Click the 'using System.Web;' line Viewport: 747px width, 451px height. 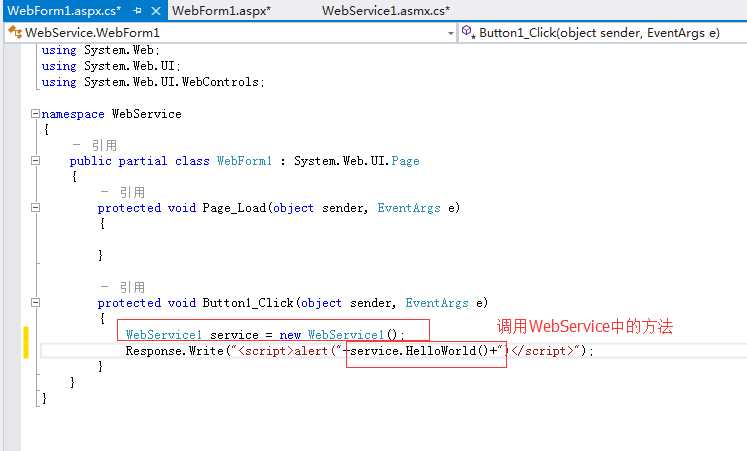click(x=101, y=50)
